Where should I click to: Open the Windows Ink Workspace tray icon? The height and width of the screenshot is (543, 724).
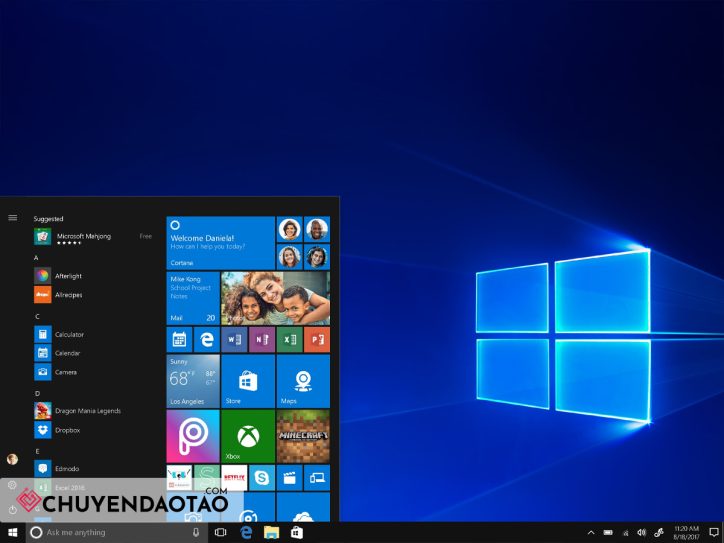[x=659, y=532]
